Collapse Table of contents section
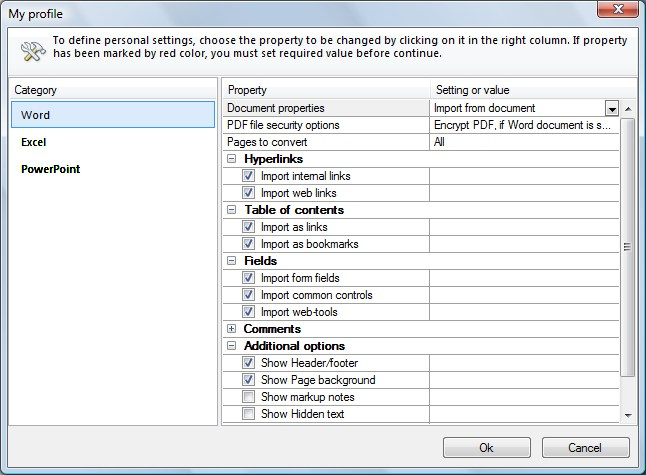This screenshot has width=646, height=475. click(232, 210)
